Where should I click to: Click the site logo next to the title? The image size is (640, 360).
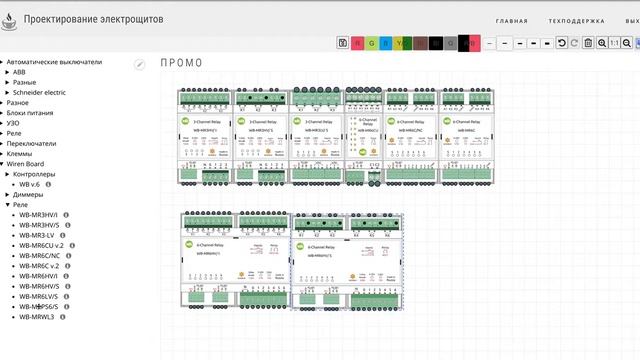(9, 21)
